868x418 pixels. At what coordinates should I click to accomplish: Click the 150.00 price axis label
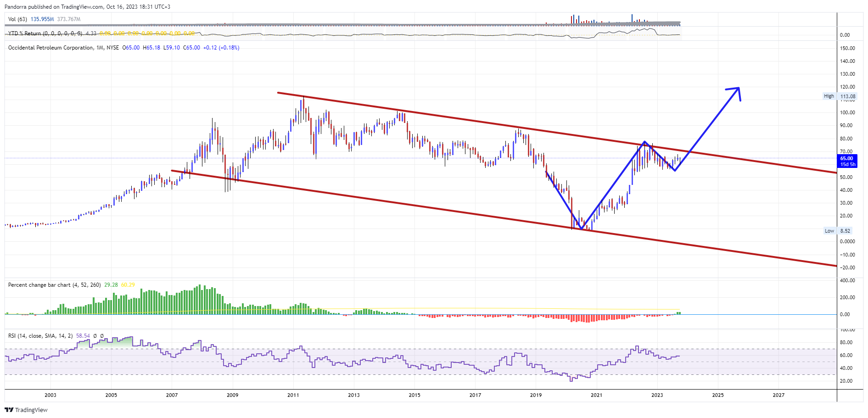pos(847,48)
